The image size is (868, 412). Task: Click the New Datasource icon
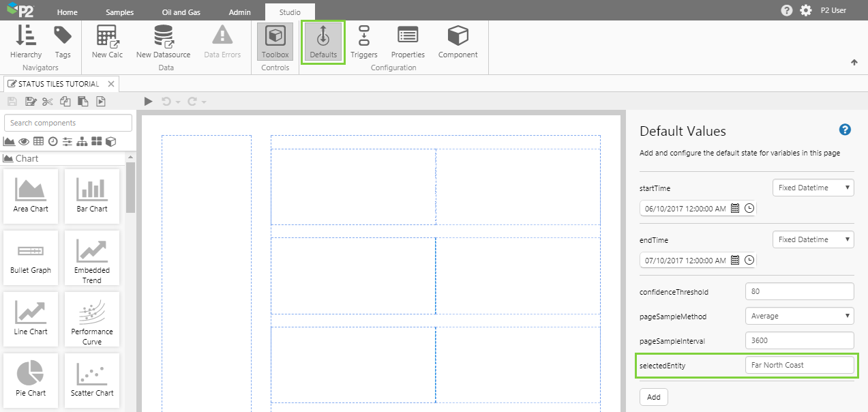tap(163, 42)
